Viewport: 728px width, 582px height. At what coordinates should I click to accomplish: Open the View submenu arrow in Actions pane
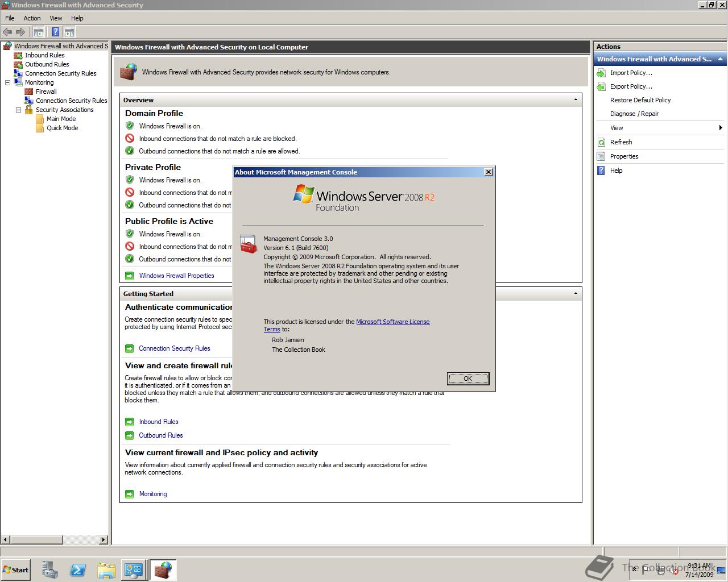tap(721, 128)
